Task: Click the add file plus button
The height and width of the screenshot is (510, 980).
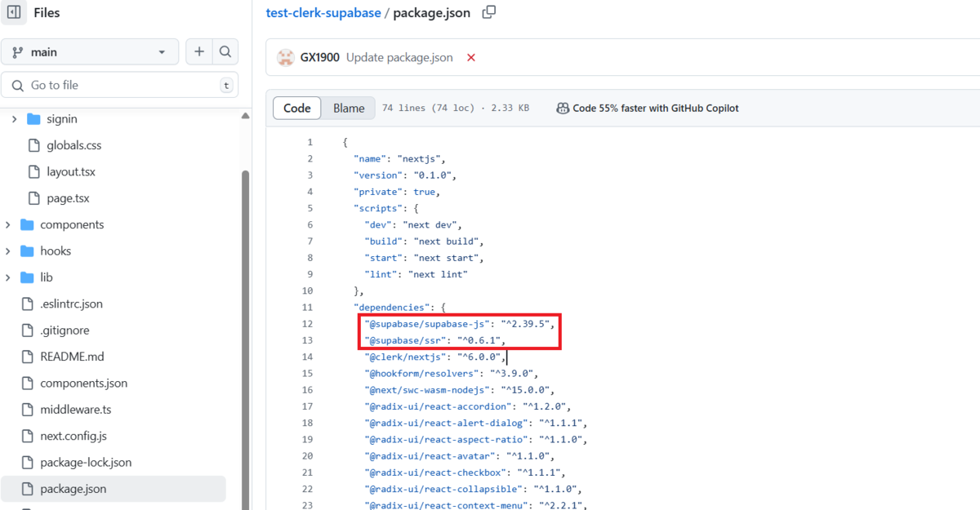Action: [198, 52]
